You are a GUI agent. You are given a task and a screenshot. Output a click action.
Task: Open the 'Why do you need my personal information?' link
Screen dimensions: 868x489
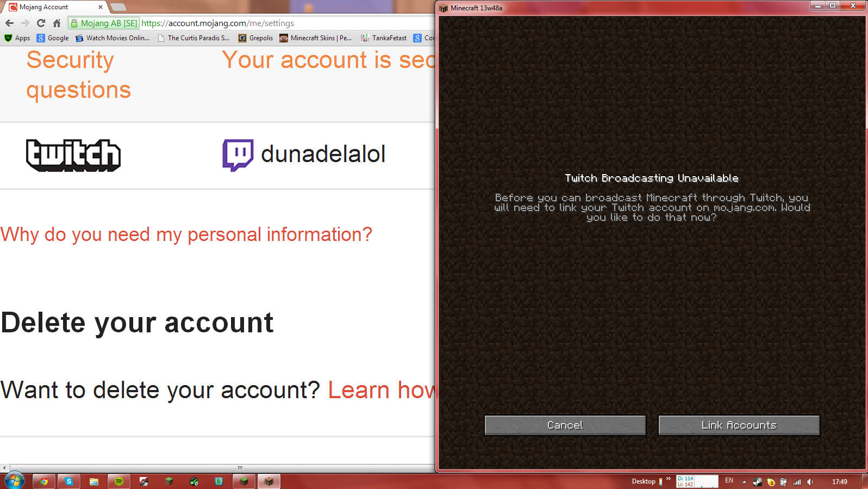coord(186,234)
